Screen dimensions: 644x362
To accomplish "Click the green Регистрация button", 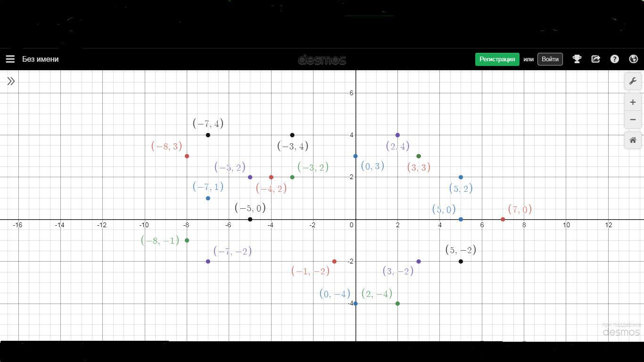I will point(497,59).
